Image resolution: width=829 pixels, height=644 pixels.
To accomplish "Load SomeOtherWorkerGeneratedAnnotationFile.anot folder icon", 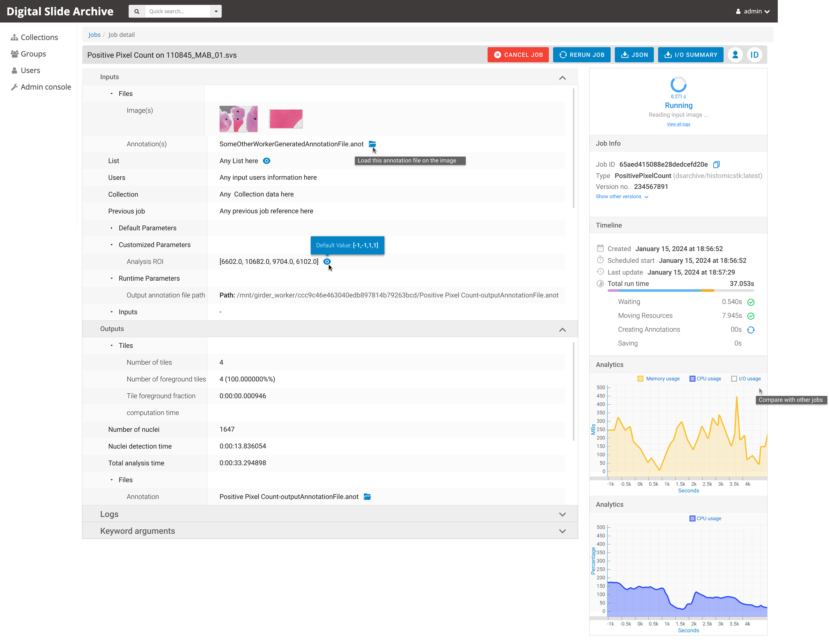I will click(x=372, y=144).
